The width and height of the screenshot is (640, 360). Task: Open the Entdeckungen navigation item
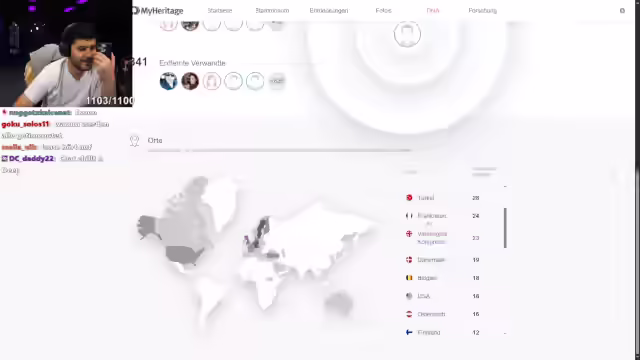[x=329, y=11]
